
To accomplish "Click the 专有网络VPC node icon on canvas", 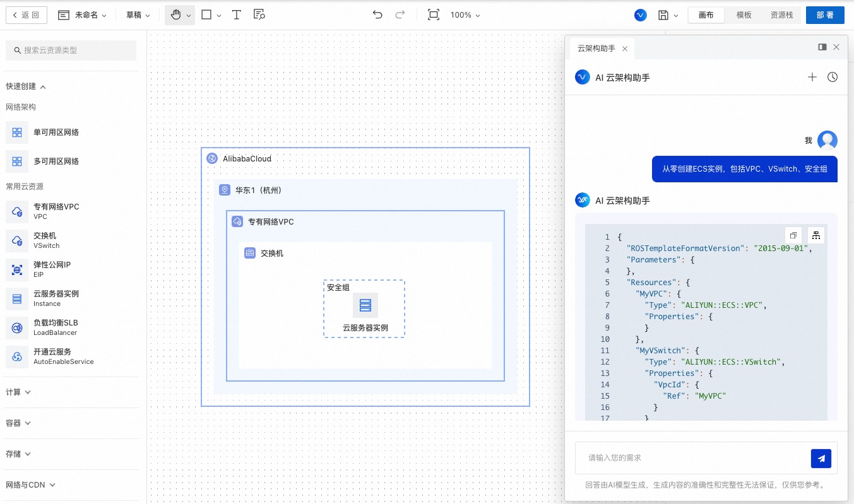I will [237, 221].
